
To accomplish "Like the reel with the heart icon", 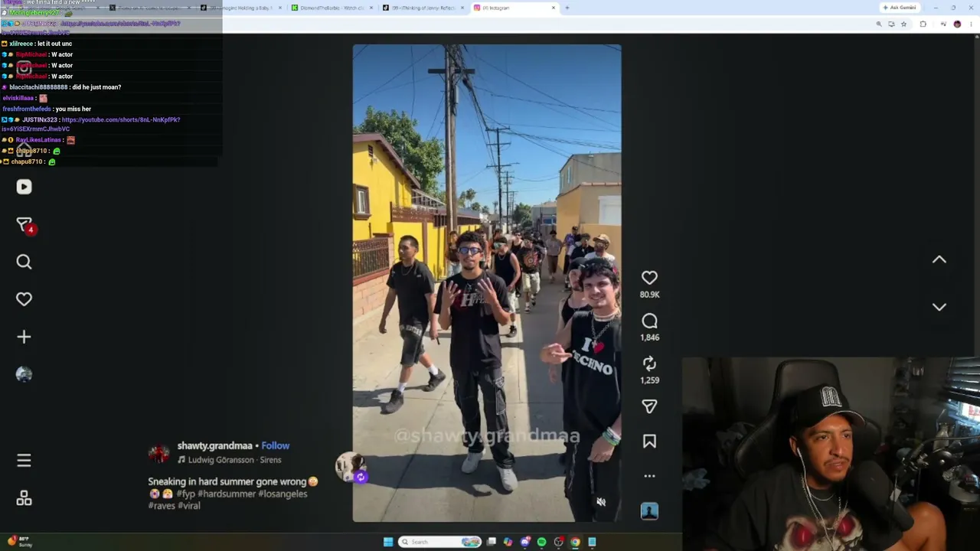I will 649,278.
